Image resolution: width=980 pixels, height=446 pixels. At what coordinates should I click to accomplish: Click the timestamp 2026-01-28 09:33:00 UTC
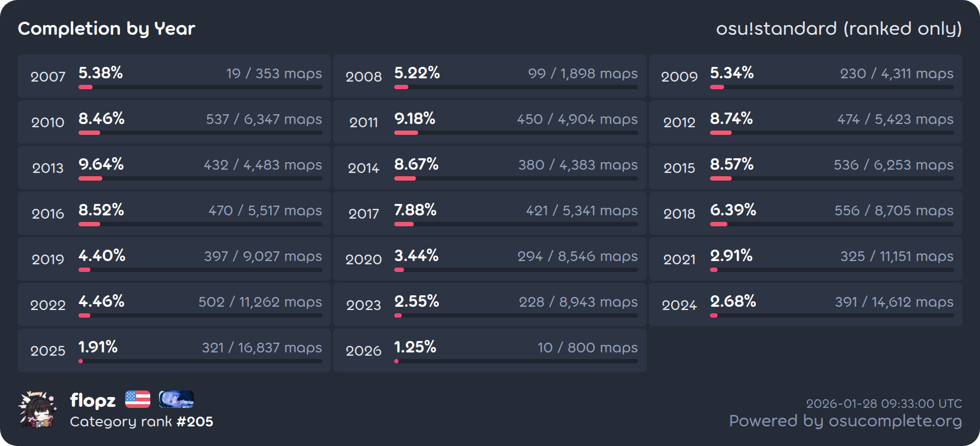coord(884,404)
